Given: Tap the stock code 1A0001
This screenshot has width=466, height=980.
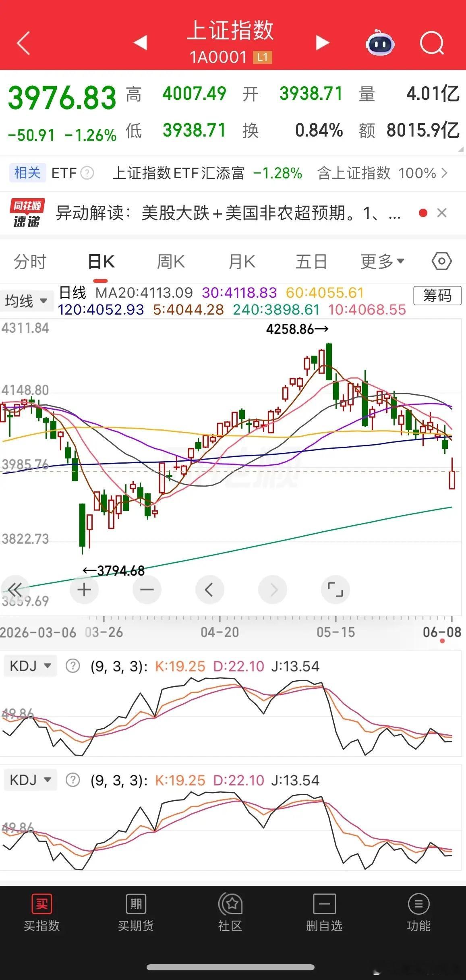Looking at the screenshot, I should pos(218,57).
